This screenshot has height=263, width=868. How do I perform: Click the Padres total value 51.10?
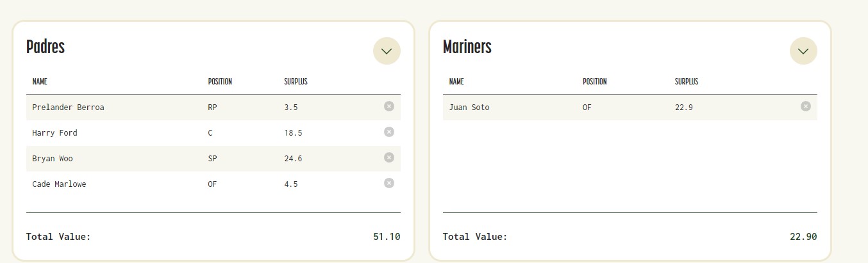(x=387, y=237)
